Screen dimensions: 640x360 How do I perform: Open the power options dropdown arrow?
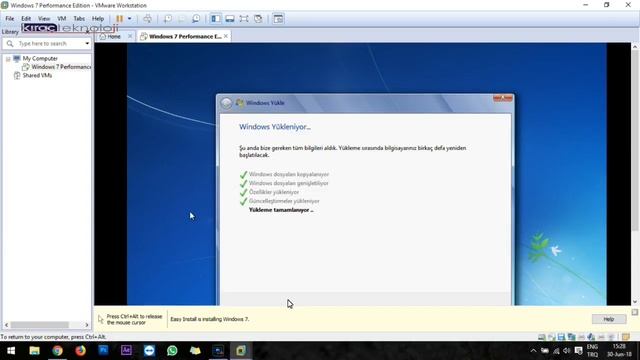(129, 19)
